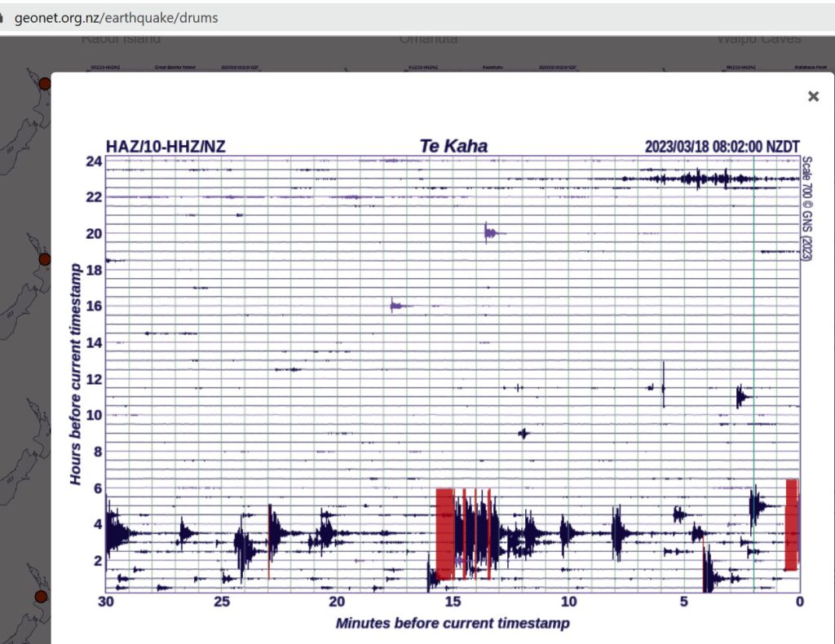The image size is (835, 644).
Task: Click the purple burst on the 16-hour trace
Action: coord(395,306)
